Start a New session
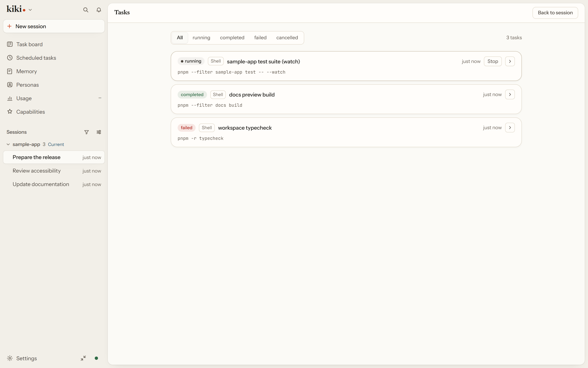 point(54,26)
